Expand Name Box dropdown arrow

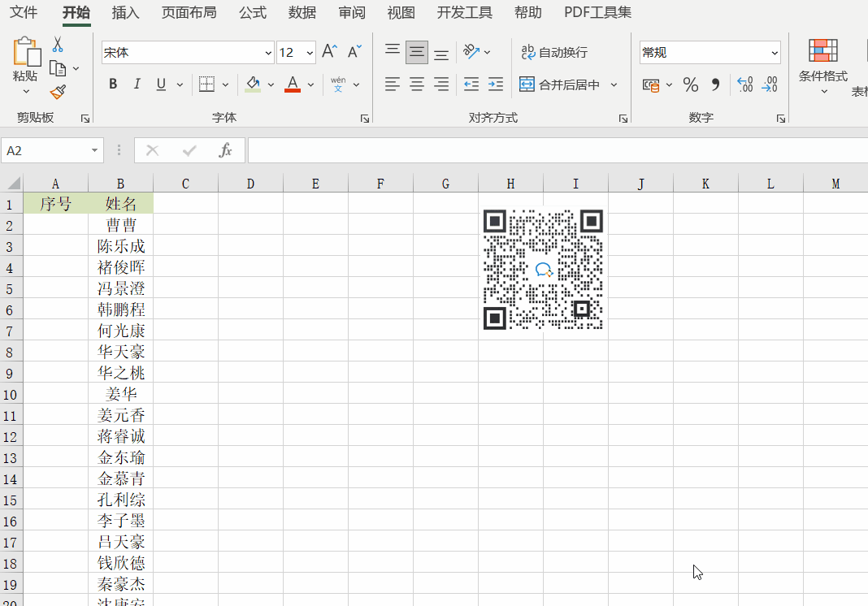pos(94,150)
